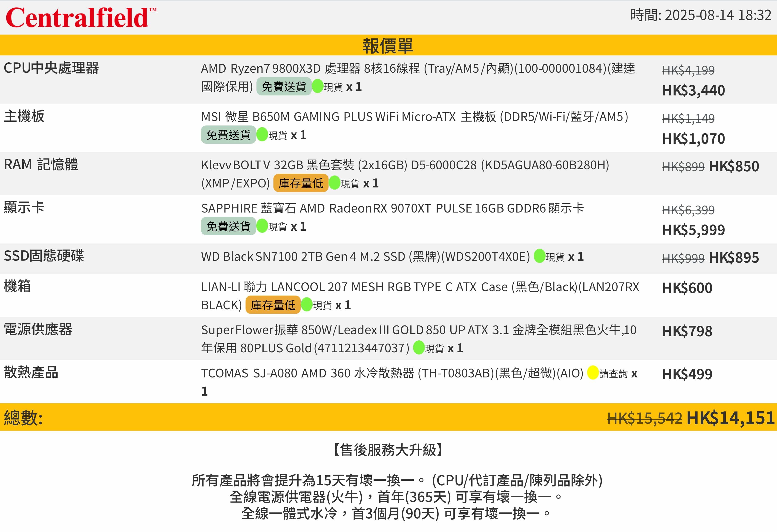This screenshot has width=777, height=532.
Task: Click struck-through price HK$1,149
Action: click(688, 118)
